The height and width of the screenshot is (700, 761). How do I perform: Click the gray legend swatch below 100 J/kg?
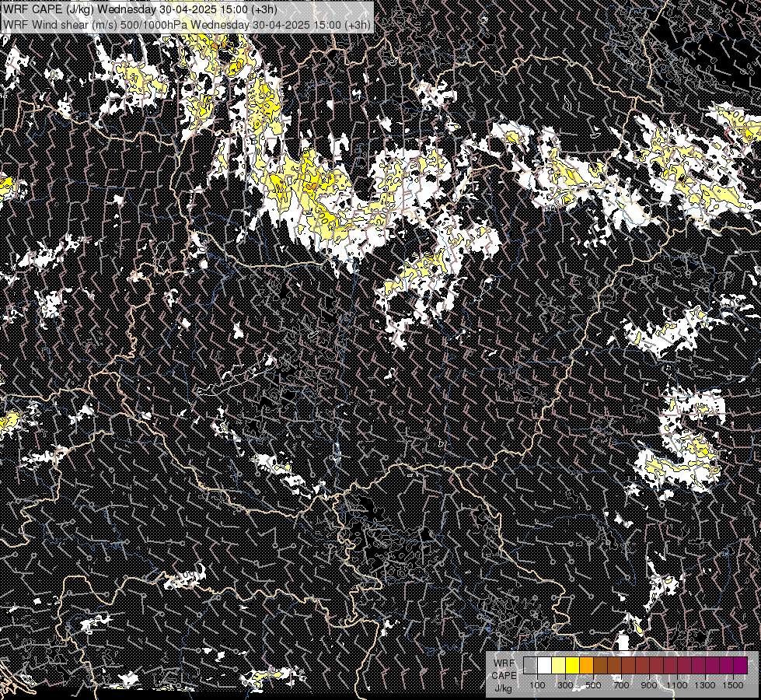(530, 665)
